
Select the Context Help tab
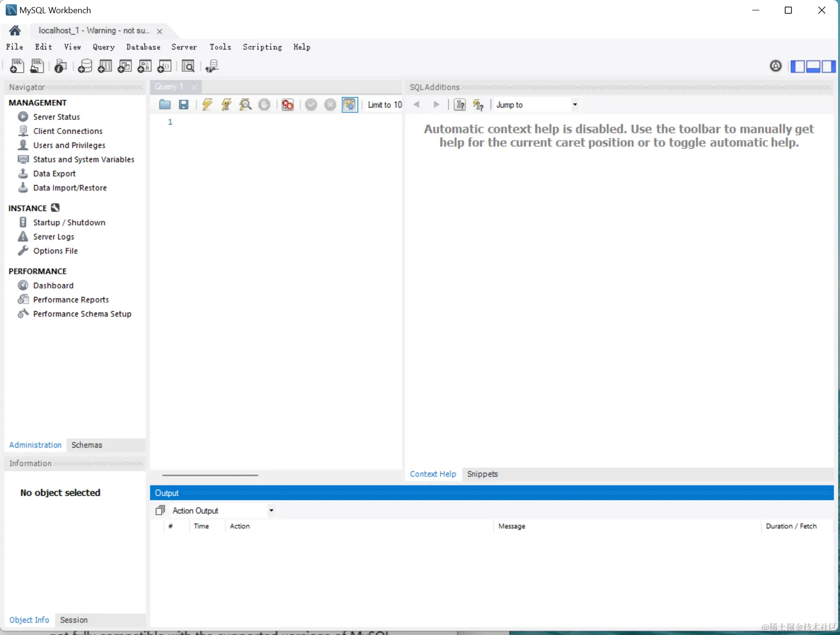point(433,474)
